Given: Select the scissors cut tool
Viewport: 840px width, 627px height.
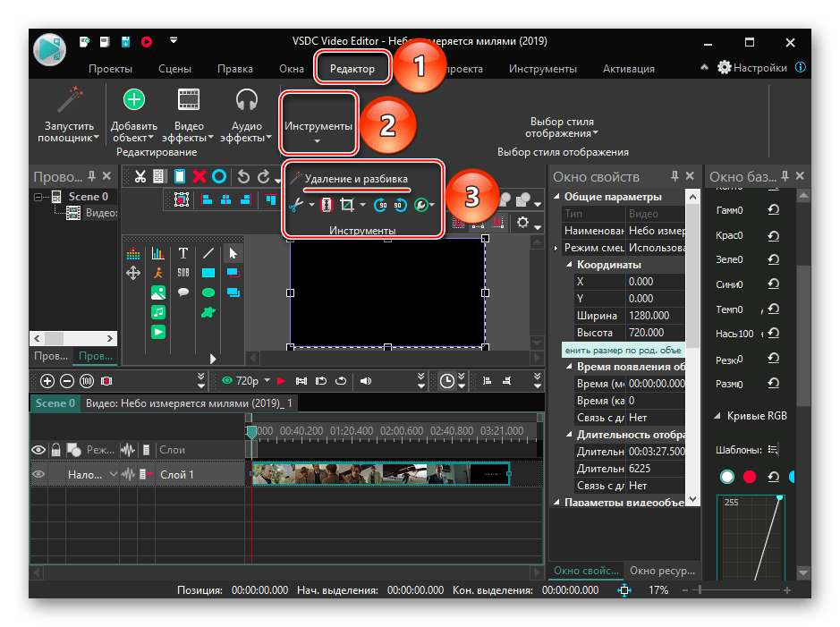Looking at the screenshot, I should [x=296, y=205].
